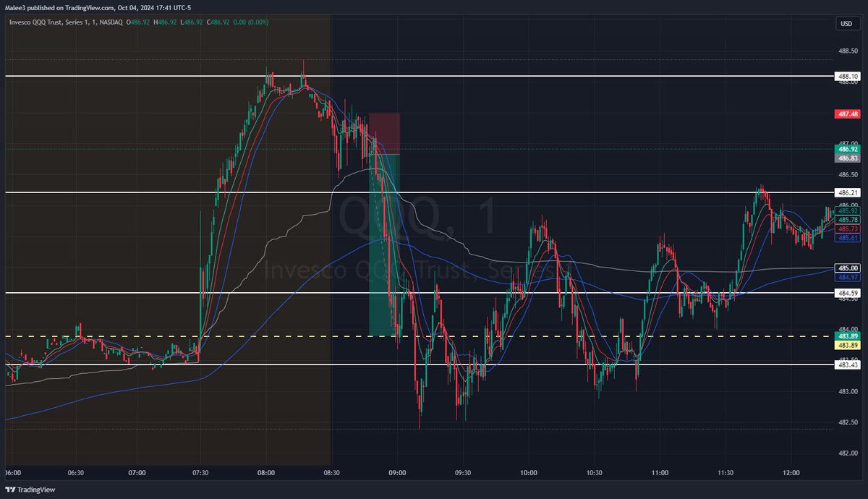868x499 pixels.
Task: Click the gray 486.83 price label
Action: pyautogui.click(x=847, y=158)
